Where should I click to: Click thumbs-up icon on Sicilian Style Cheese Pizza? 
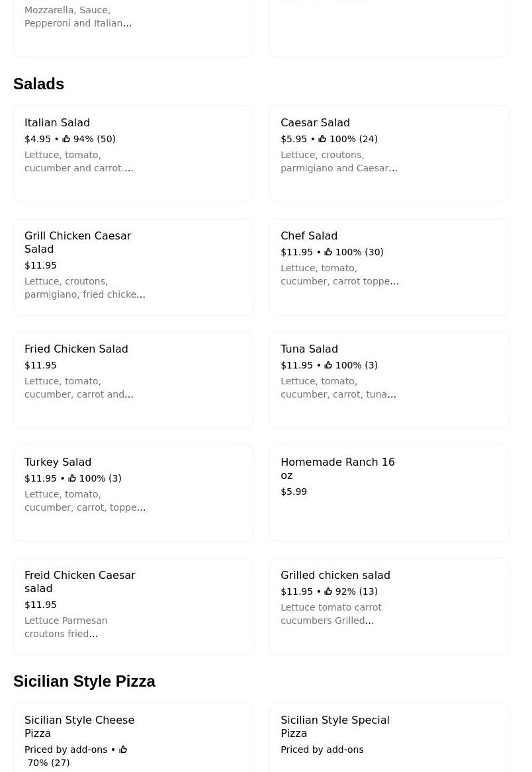tap(123, 750)
